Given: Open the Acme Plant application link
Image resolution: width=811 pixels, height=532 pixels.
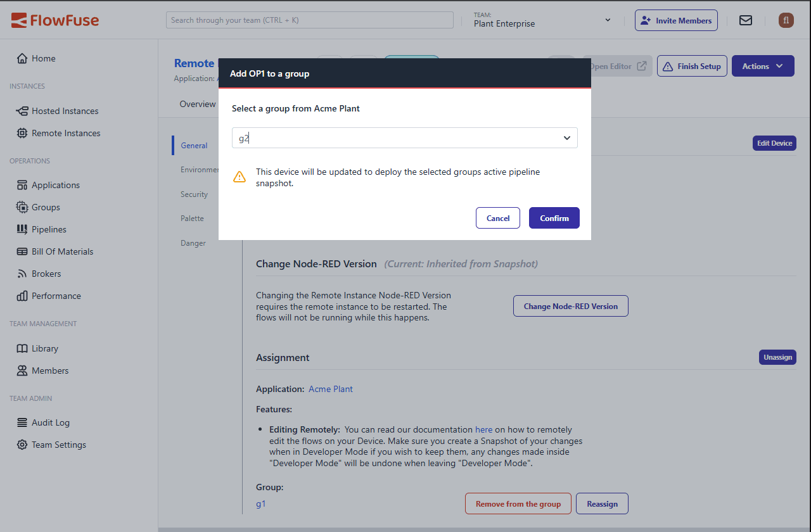Looking at the screenshot, I should click(330, 389).
